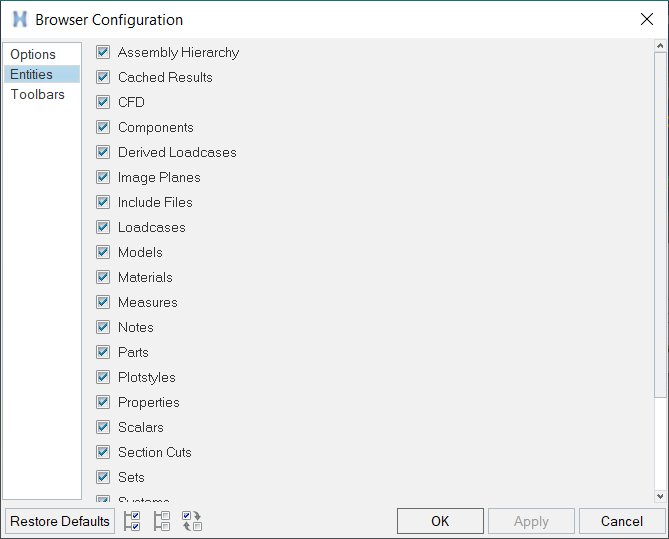The width and height of the screenshot is (669, 539).
Task: Click the Restore Defaults button
Action: click(60, 521)
